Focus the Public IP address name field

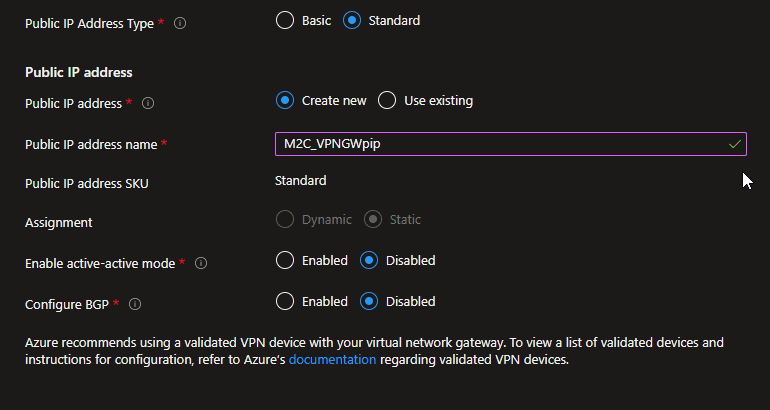511,144
